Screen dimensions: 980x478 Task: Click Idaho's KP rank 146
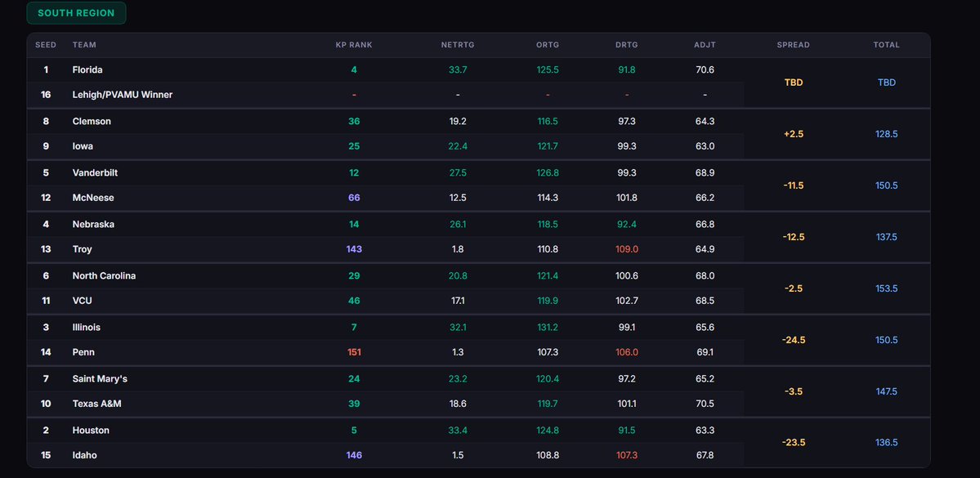[354, 455]
